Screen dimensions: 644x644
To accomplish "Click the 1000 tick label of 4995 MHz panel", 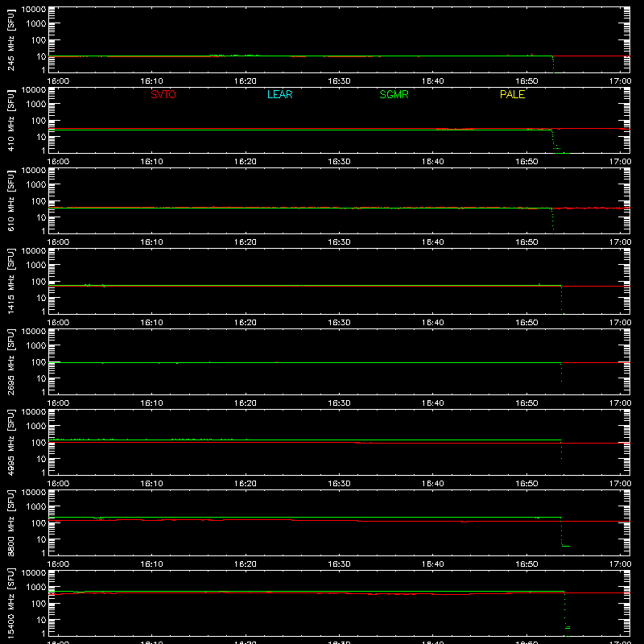I will pyautogui.click(x=36, y=426).
